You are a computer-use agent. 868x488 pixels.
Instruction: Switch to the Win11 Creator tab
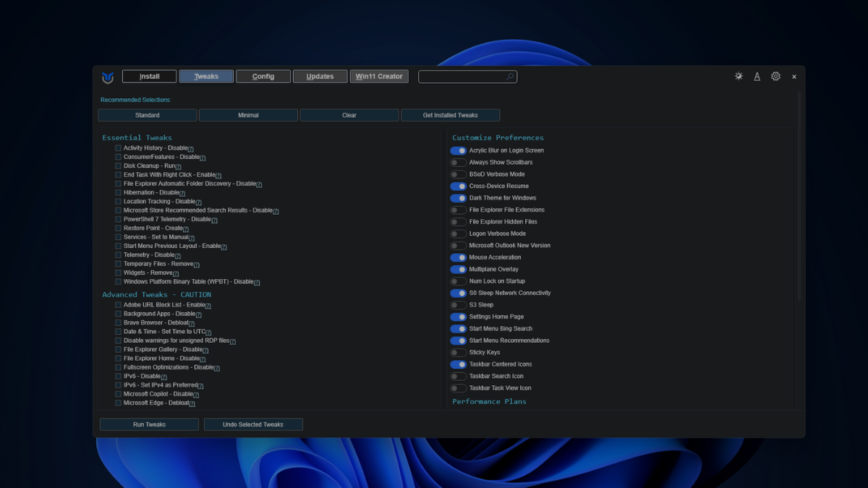(379, 77)
